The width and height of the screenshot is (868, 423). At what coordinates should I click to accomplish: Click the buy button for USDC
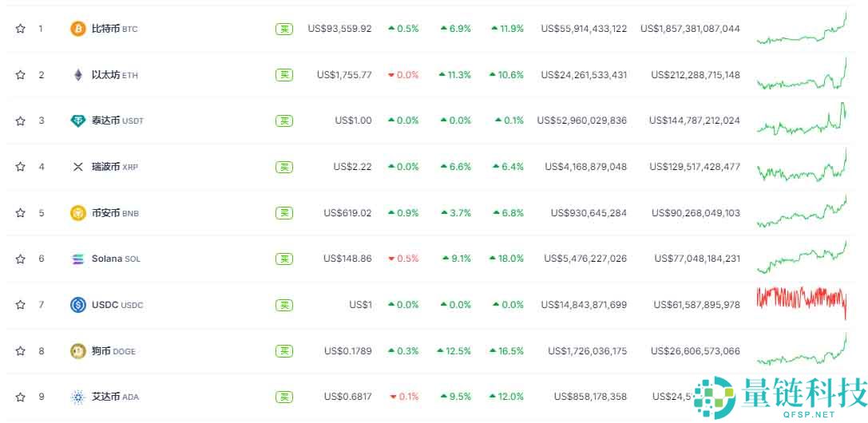pos(284,305)
